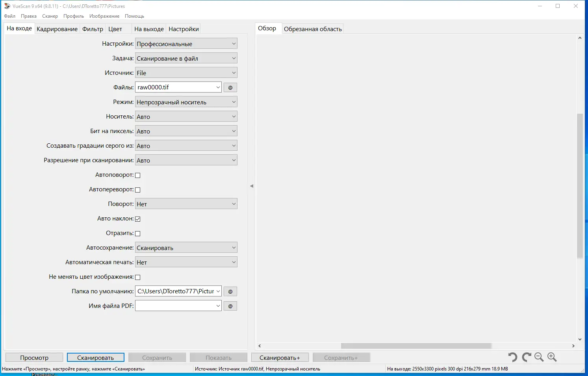Click the Имя файла PDF input field
Screen dimensions: 588x376
[x=178, y=306]
